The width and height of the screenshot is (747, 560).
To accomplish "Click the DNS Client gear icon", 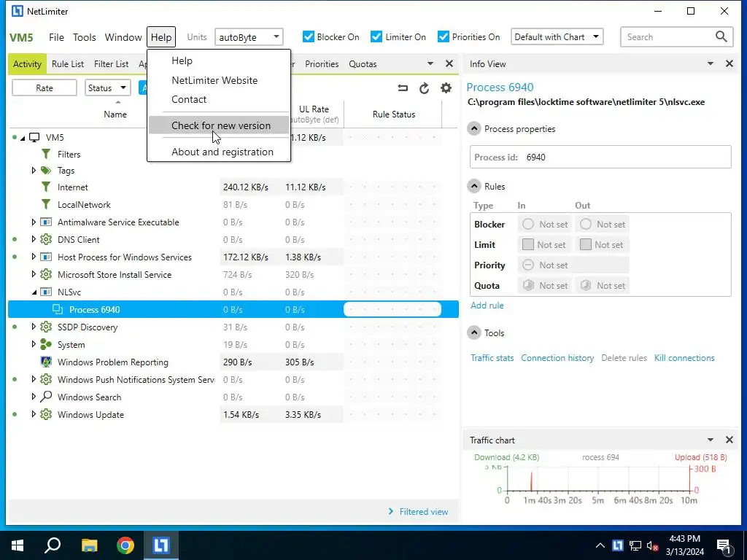I will point(46,239).
